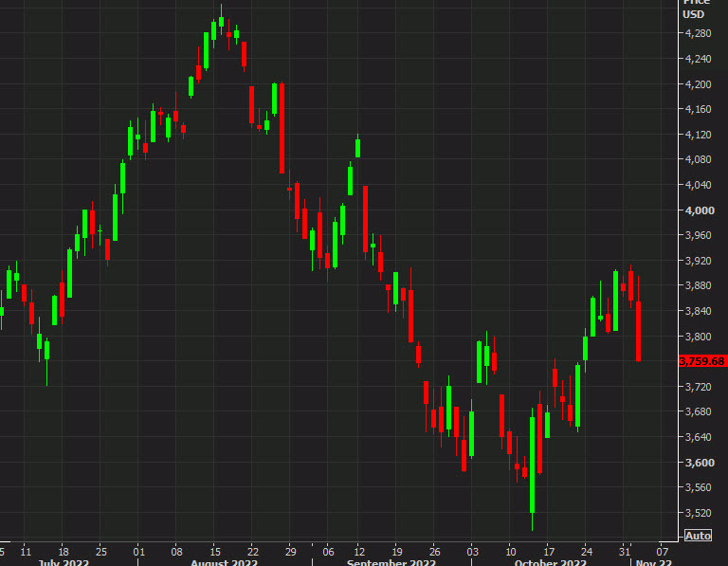Image resolution: width=728 pixels, height=566 pixels.
Task: Select the 3,640 price axis label
Action: click(699, 437)
